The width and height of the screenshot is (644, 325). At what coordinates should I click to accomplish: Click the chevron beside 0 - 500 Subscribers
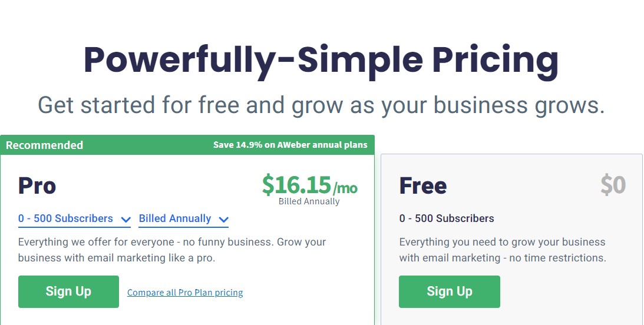126,220
